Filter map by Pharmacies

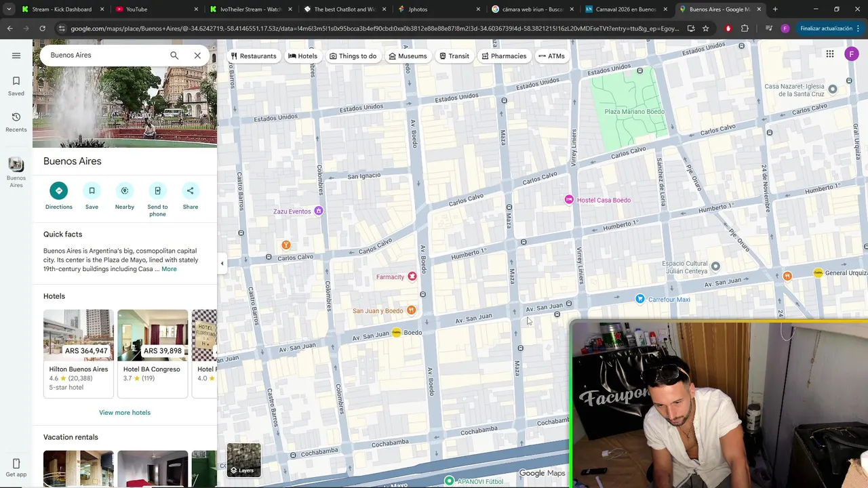pos(504,56)
